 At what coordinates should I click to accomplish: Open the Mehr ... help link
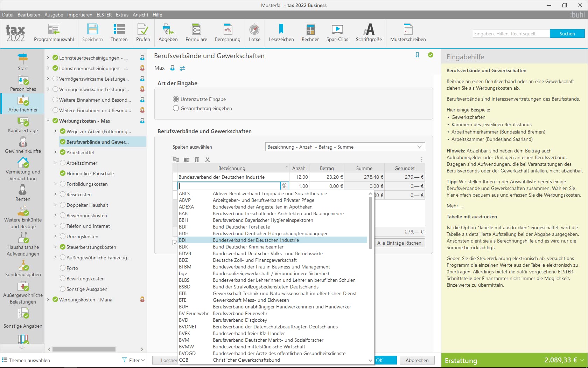coord(454,206)
